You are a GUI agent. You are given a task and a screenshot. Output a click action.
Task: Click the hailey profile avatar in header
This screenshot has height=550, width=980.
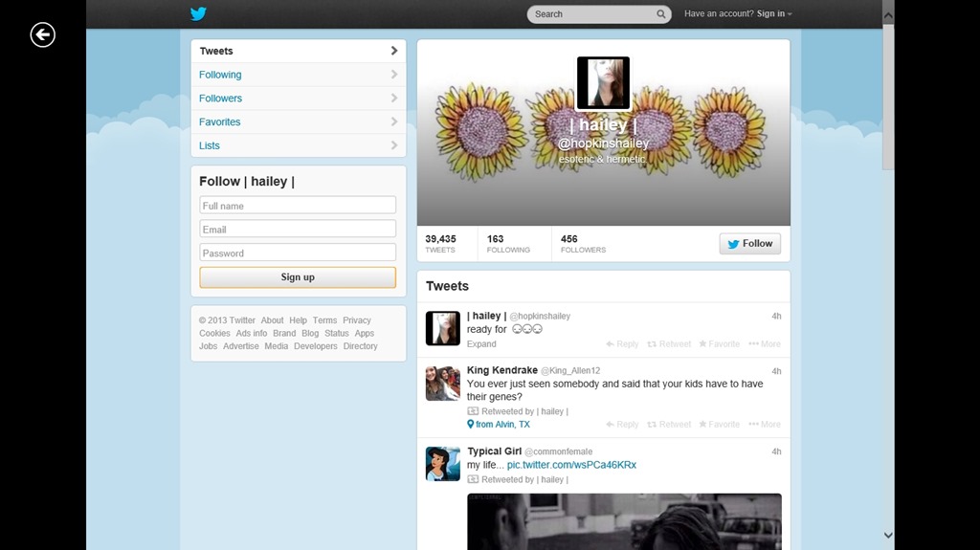tap(603, 83)
